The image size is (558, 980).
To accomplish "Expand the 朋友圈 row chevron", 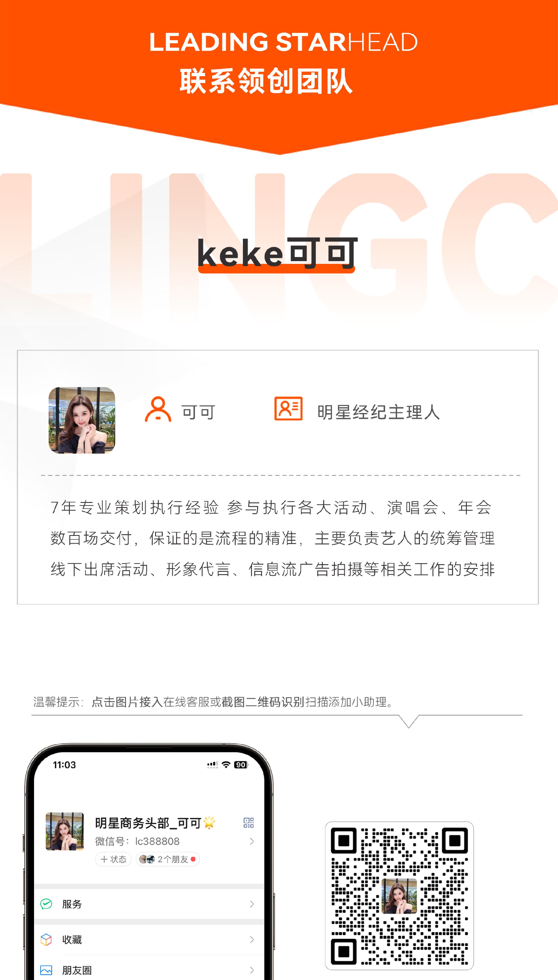I will coord(252,970).
